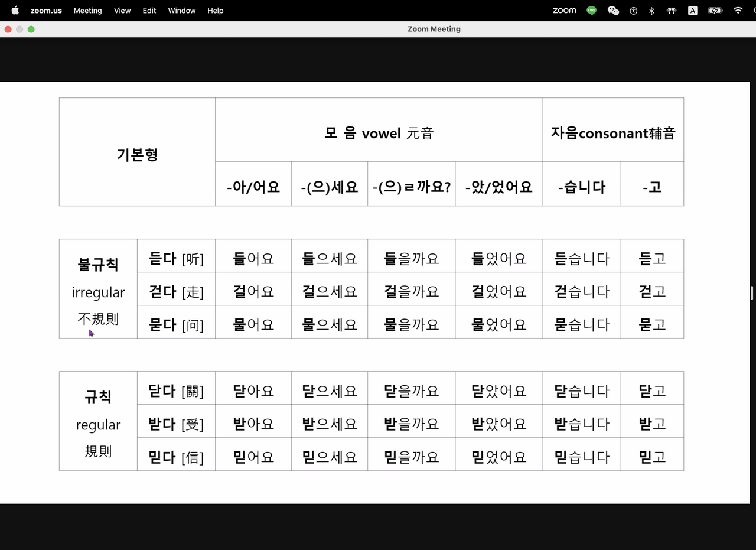Open the Window menu
Viewport: 756px width, 550px height.
point(181,11)
